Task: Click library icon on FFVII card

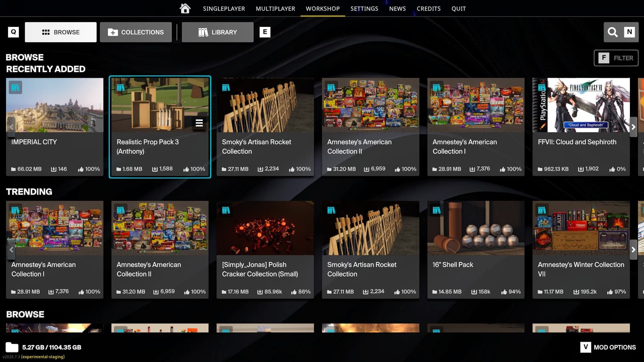Action: point(542,87)
